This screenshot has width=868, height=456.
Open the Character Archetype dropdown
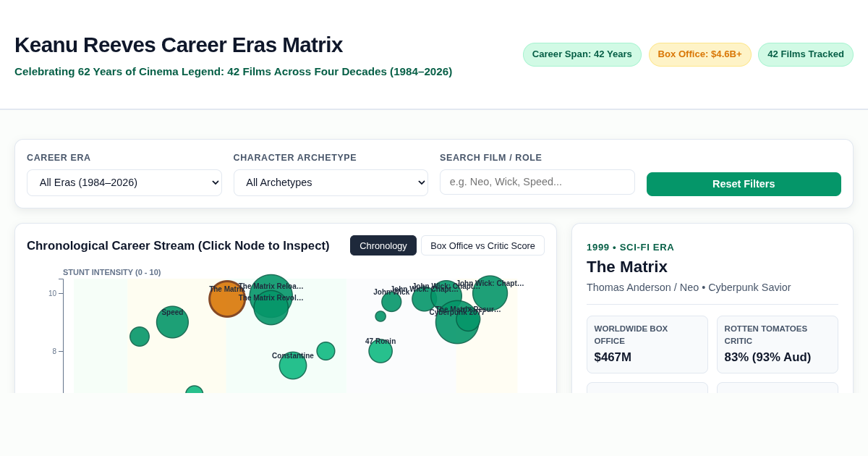[x=331, y=182]
